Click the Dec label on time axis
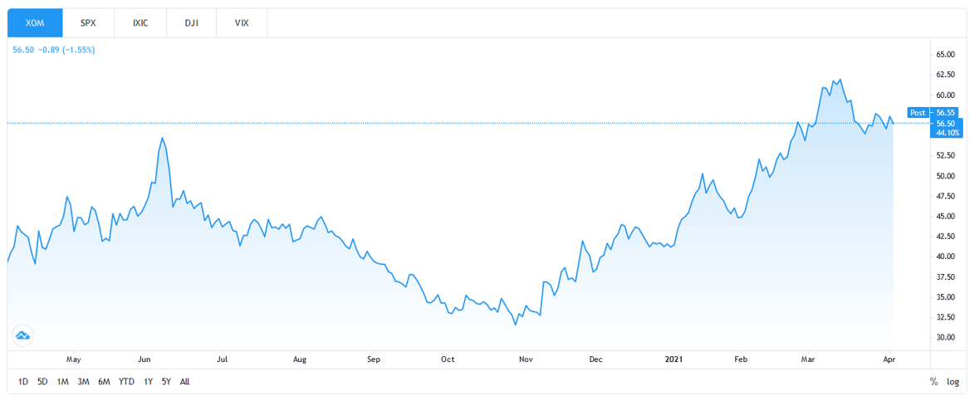 596,360
